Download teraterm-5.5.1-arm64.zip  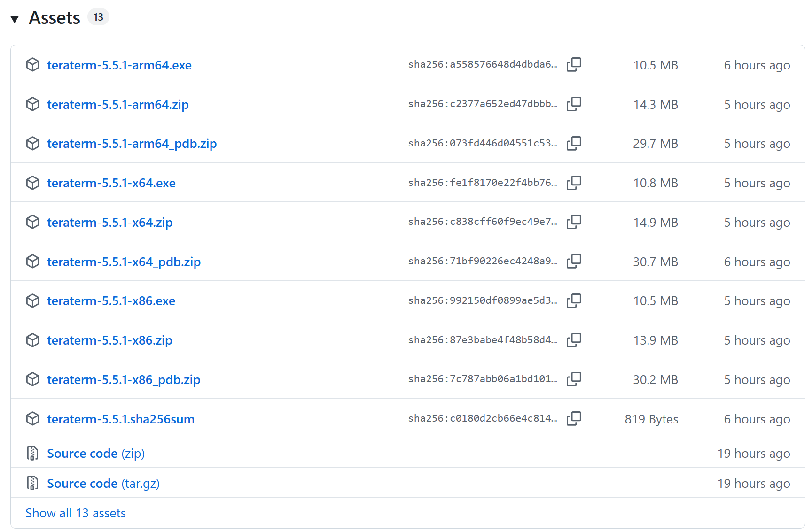coord(118,104)
